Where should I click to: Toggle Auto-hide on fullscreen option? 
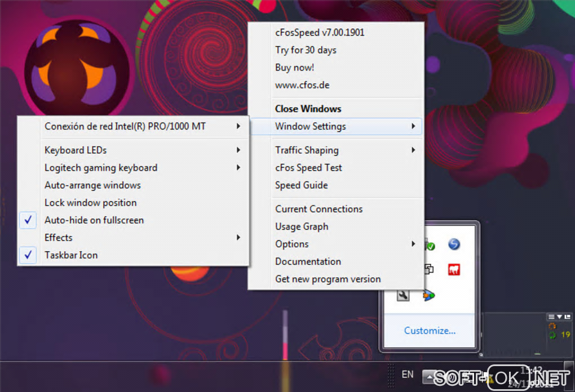pos(134,220)
